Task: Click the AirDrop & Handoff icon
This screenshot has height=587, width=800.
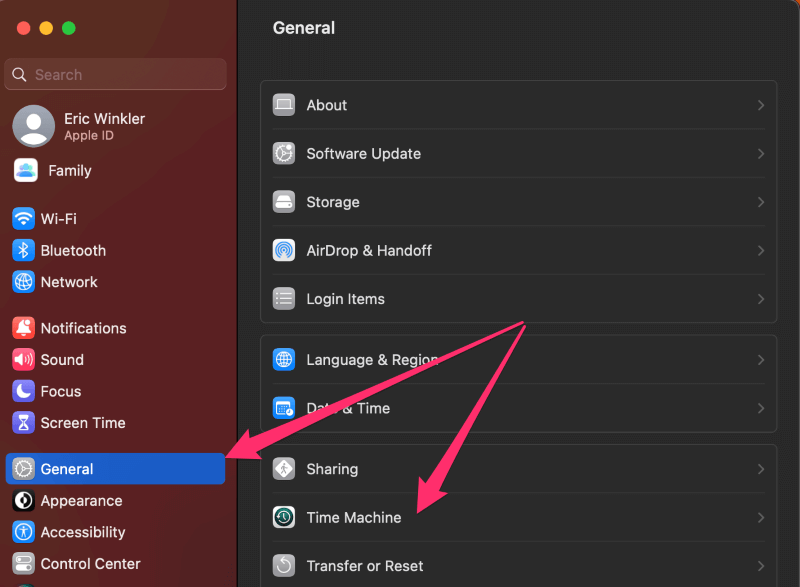Action: 284,250
